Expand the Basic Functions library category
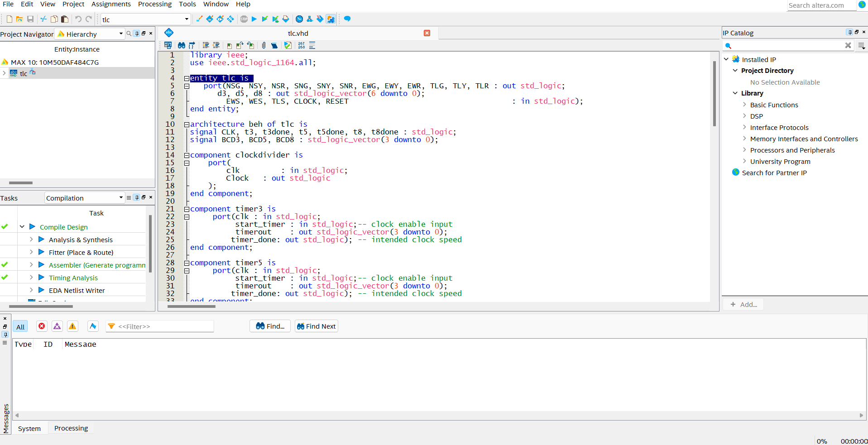 [x=744, y=104]
